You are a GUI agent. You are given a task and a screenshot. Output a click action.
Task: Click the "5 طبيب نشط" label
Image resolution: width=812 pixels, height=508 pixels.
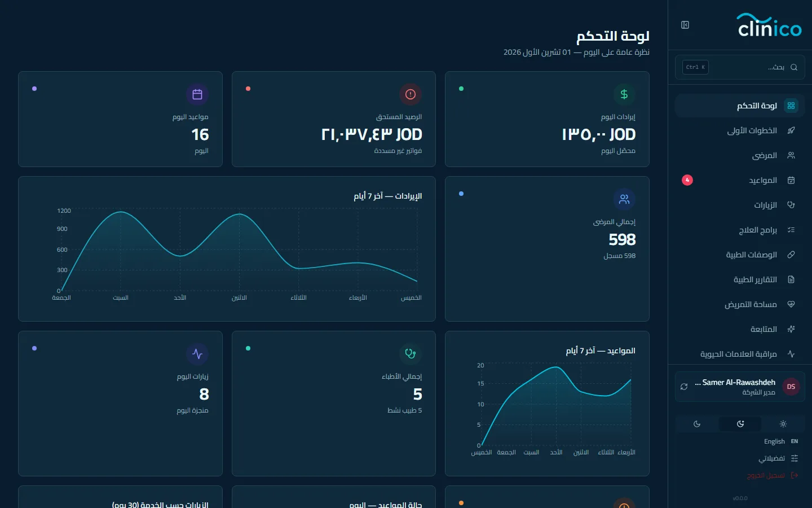coord(404,410)
